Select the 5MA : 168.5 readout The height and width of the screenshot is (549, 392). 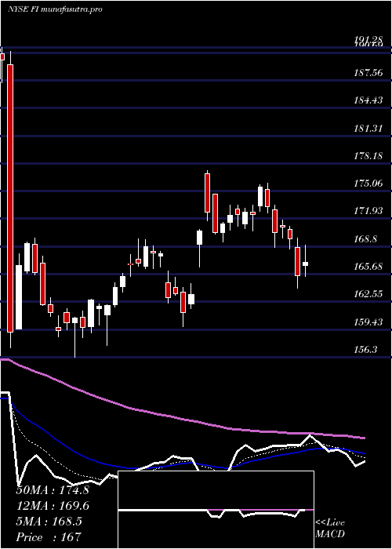click(49, 522)
